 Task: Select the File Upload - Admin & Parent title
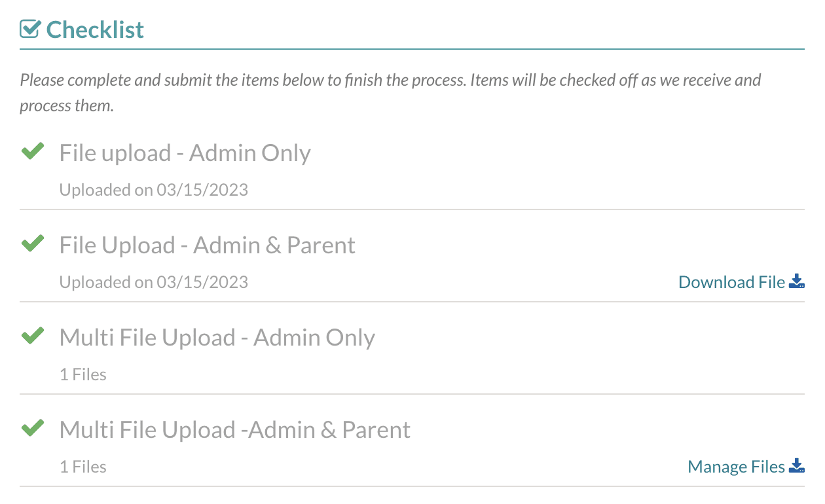click(207, 245)
